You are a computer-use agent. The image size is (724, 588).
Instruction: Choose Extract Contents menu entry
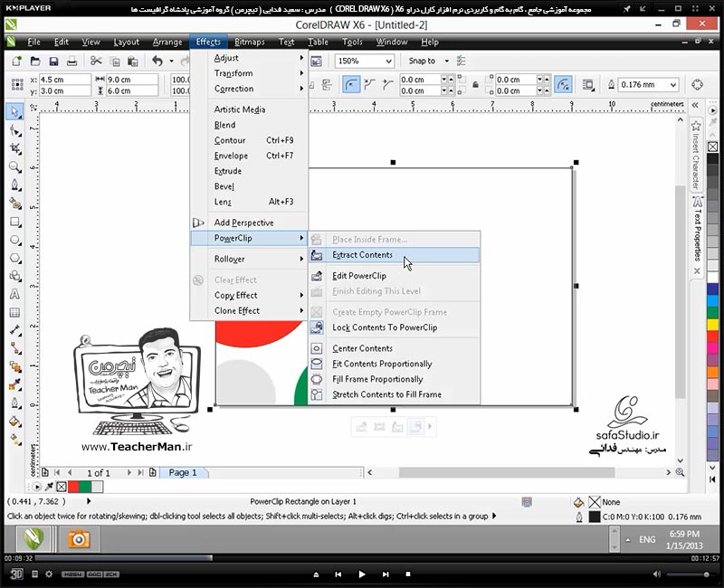[x=395, y=255]
